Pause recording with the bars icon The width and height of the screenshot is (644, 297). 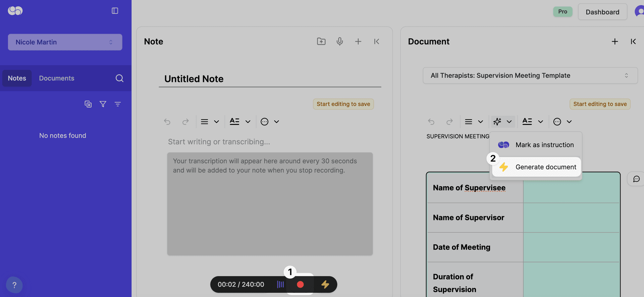click(x=280, y=285)
